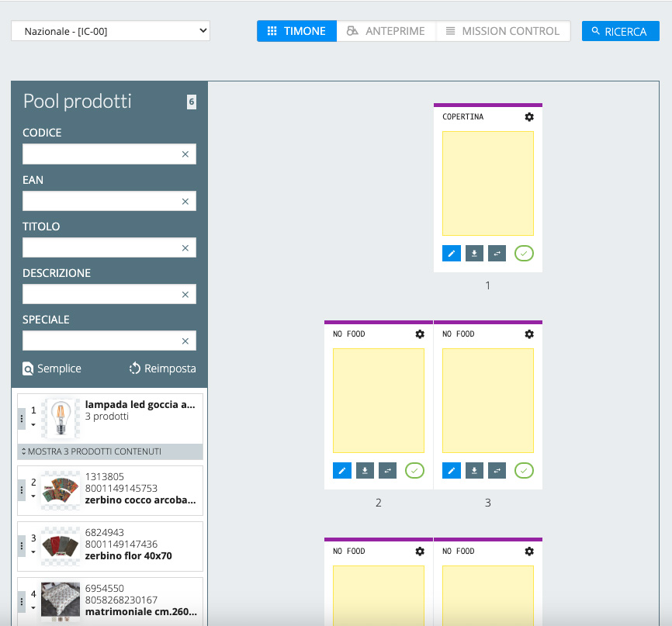The width and height of the screenshot is (672, 626).
Task: Select the COPERTINA yellow page area
Action: coord(488,183)
